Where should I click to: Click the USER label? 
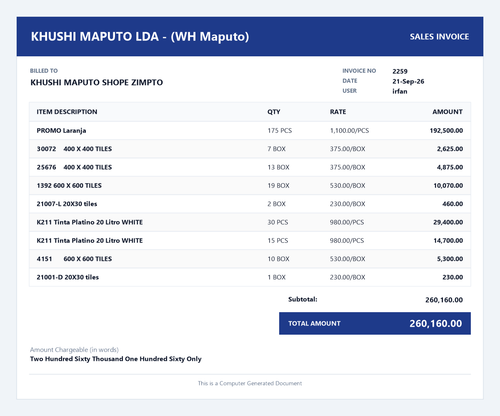pos(349,91)
